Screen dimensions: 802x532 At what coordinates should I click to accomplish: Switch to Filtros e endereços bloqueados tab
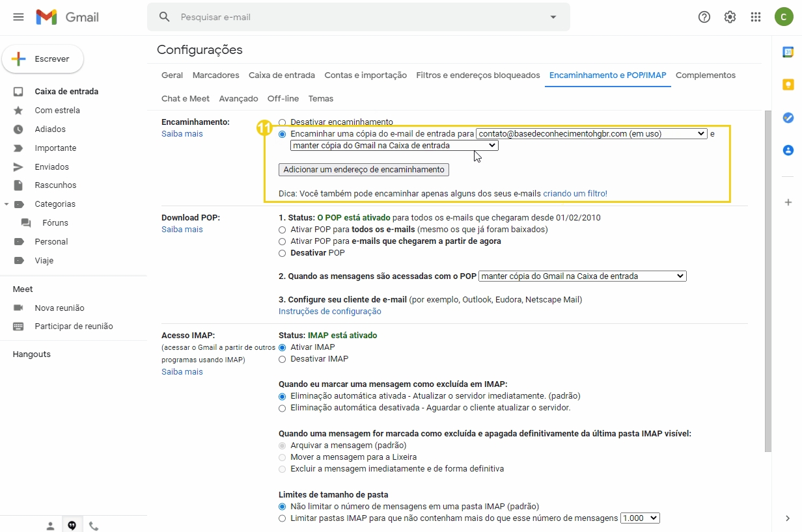pos(478,75)
